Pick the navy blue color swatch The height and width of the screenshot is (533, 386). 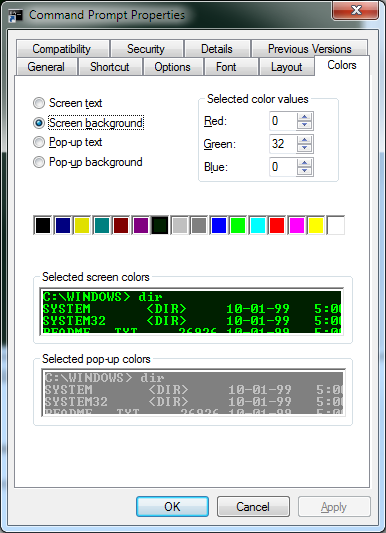63,225
